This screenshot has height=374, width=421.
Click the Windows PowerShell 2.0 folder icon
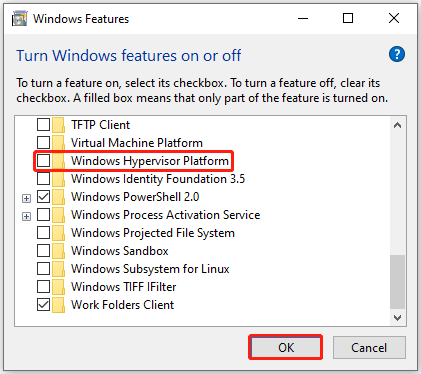59,197
